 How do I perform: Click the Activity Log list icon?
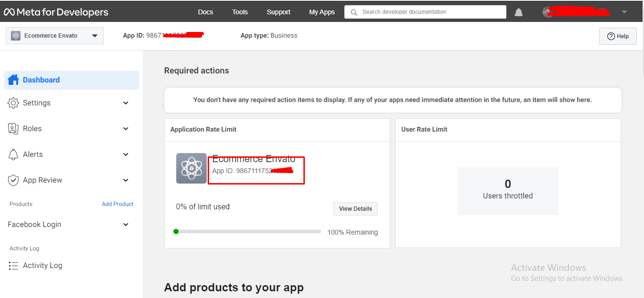(x=14, y=266)
